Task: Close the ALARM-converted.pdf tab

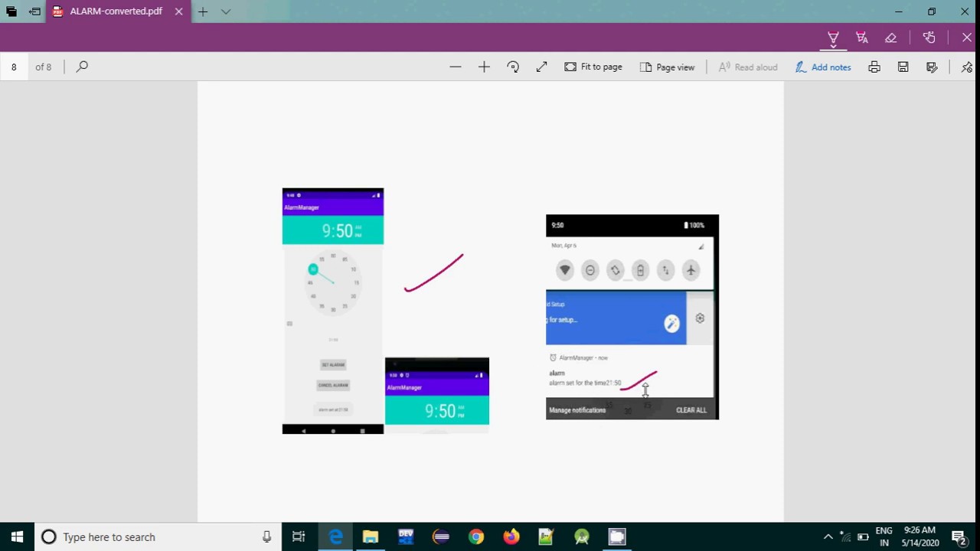Action: [x=178, y=11]
